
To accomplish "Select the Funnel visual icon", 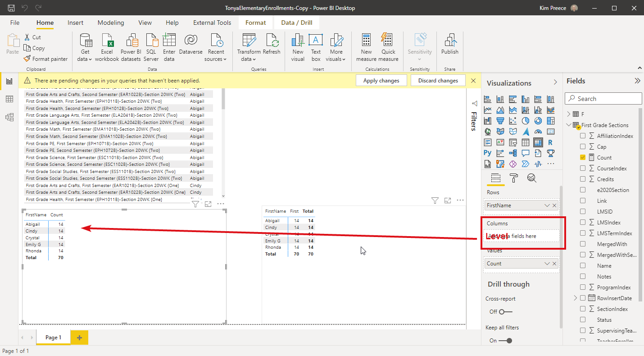I will [500, 121].
